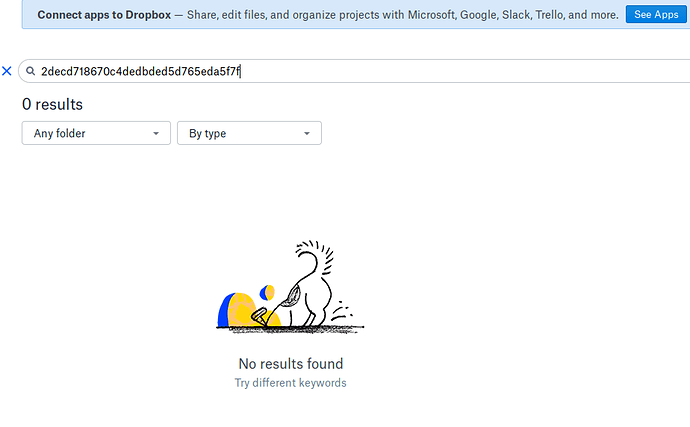Expand the By type filter dropdown
690x427 pixels.
[249, 133]
